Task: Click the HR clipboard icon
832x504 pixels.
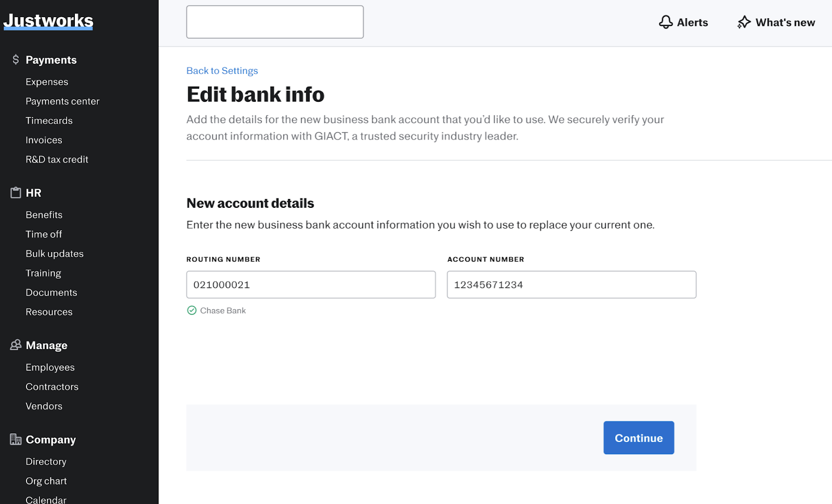Action: click(16, 193)
